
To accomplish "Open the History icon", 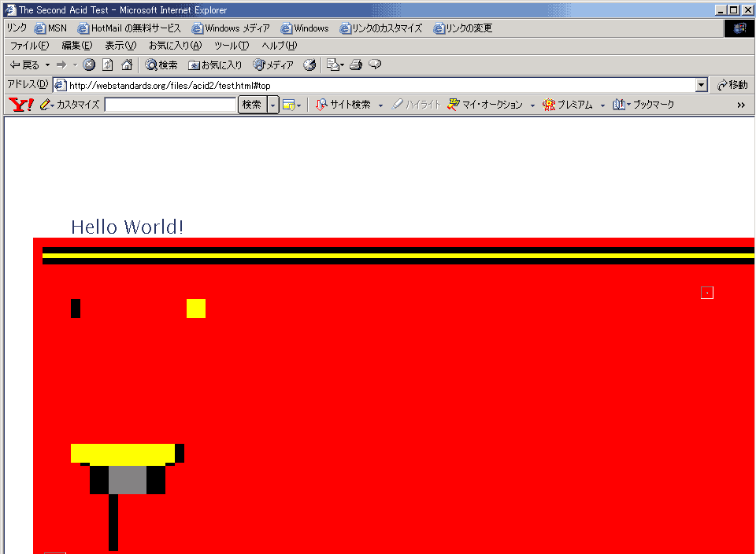I will (x=309, y=65).
